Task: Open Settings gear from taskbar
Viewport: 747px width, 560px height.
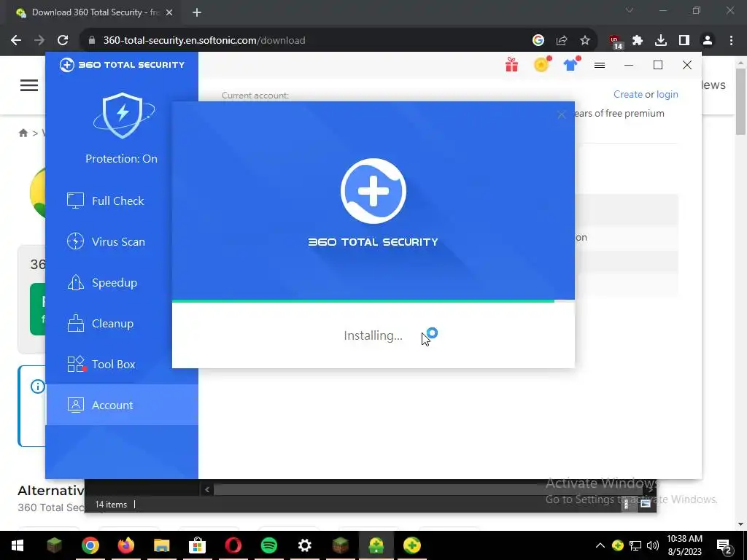Action: 304,545
